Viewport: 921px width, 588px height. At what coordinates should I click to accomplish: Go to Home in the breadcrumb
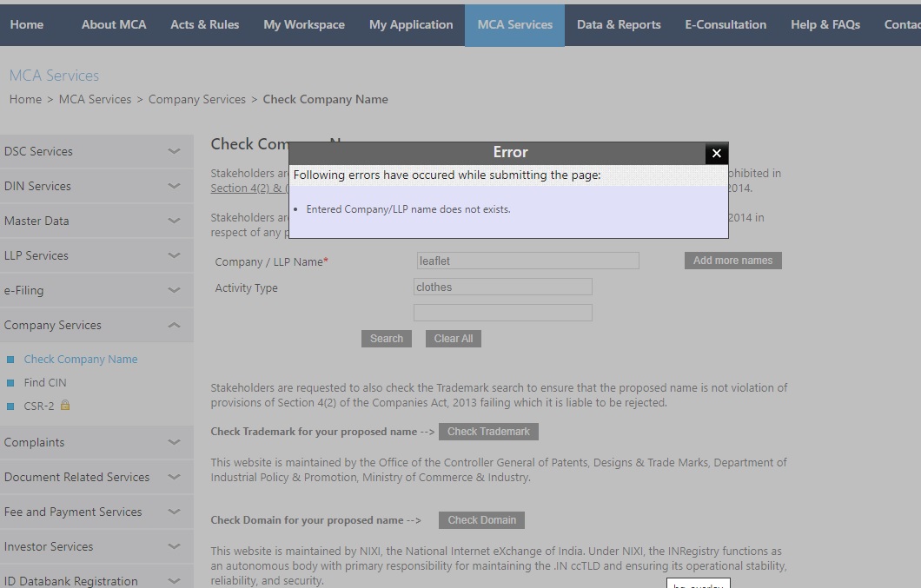coord(25,99)
